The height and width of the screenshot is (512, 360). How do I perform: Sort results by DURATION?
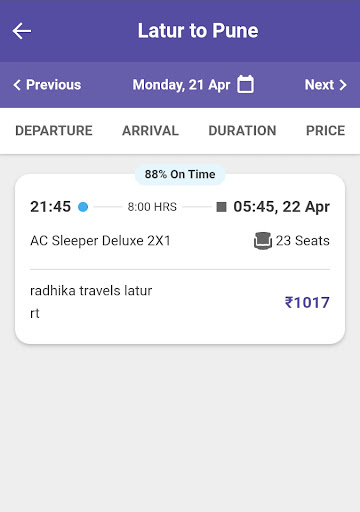click(242, 131)
